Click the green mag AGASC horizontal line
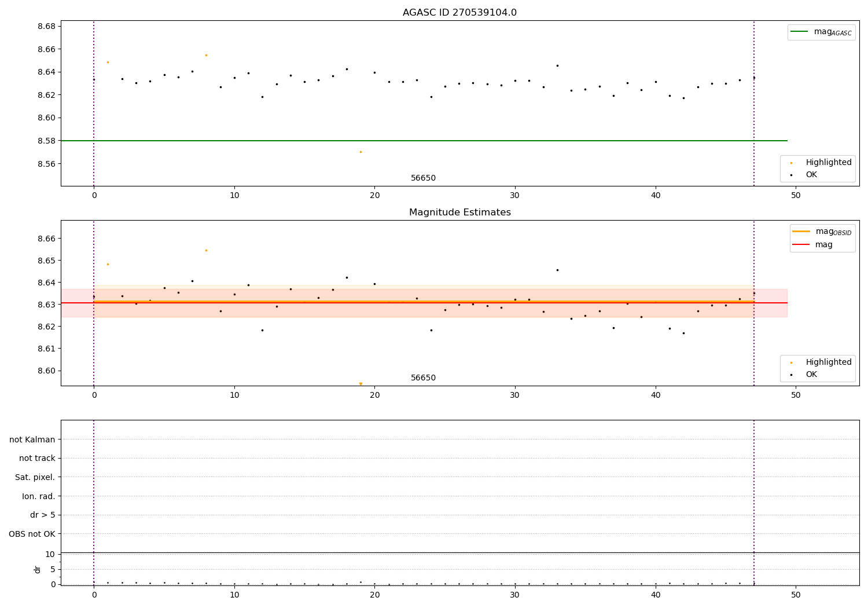 coord(424,141)
